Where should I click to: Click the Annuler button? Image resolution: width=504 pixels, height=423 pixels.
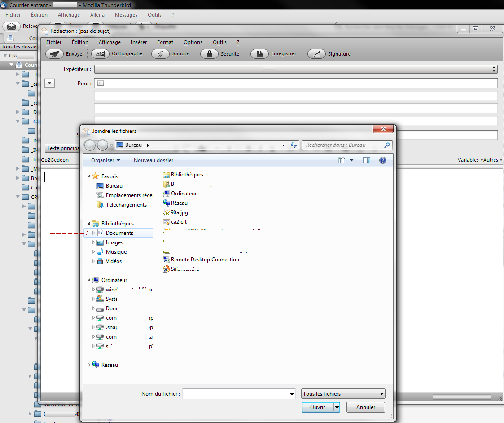366,407
